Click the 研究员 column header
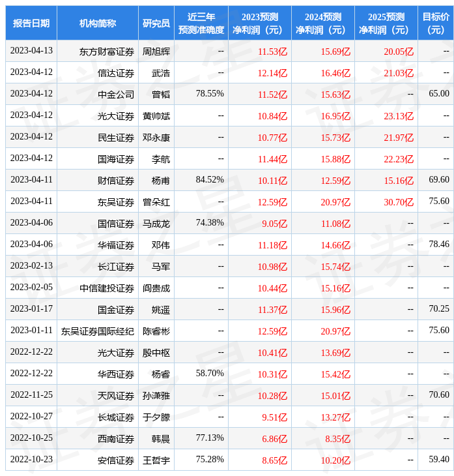Image resolution: width=454 pixels, height=476 pixels. pyautogui.click(x=156, y=23)
